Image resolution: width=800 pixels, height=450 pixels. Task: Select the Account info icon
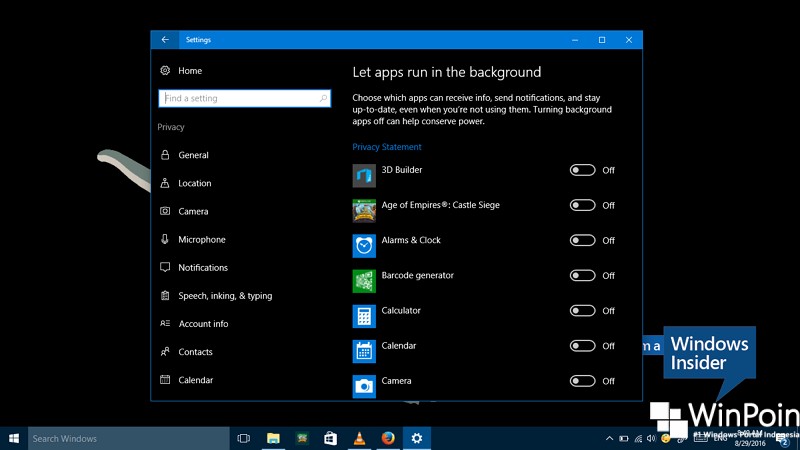coord(165,323)
